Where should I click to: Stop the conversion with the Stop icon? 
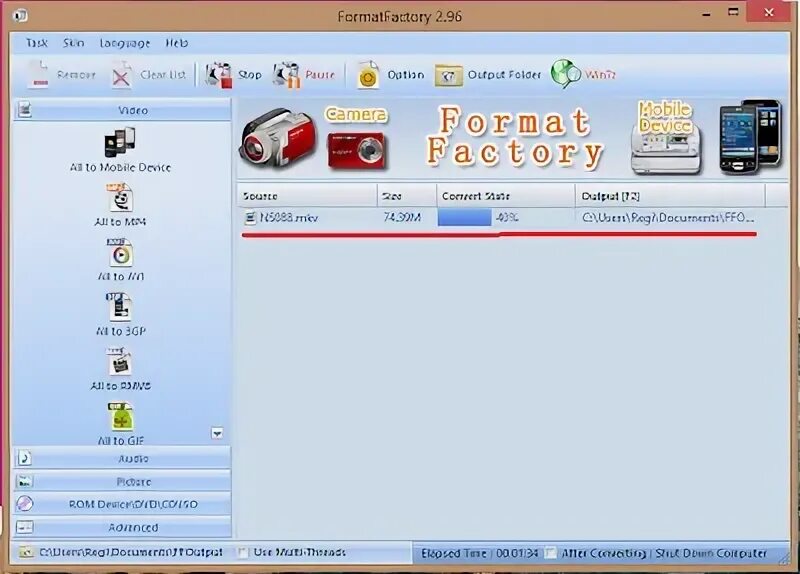point(219,75)
